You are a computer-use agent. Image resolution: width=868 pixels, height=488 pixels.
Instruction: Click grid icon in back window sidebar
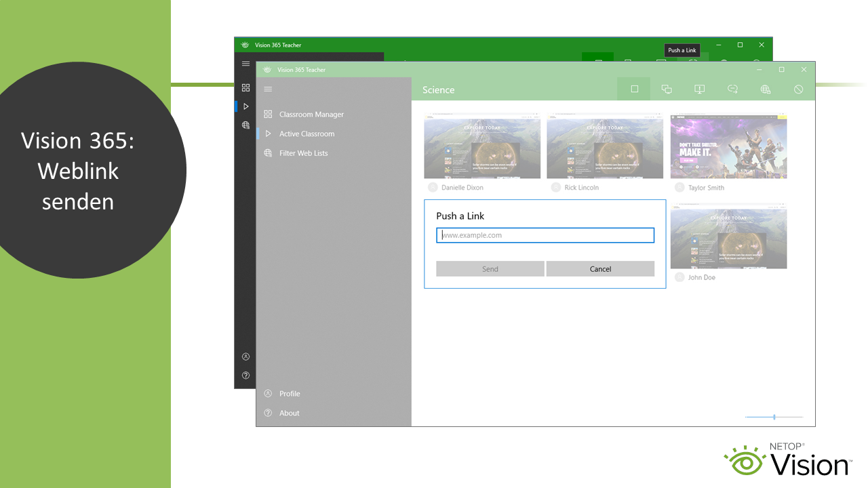click(x=245, y=87)
